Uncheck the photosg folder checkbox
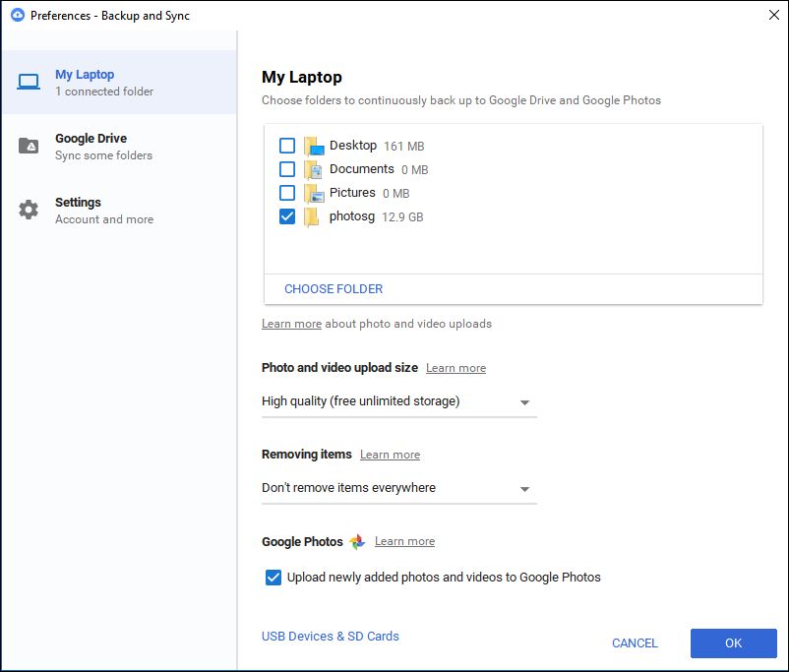The image size is (789, 672). tap(287, 216)
